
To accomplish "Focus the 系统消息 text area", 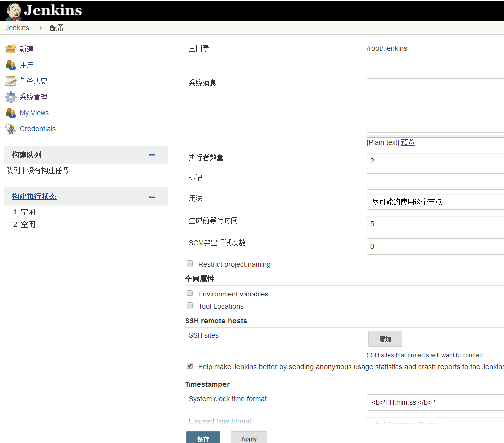I will (435, 105).
